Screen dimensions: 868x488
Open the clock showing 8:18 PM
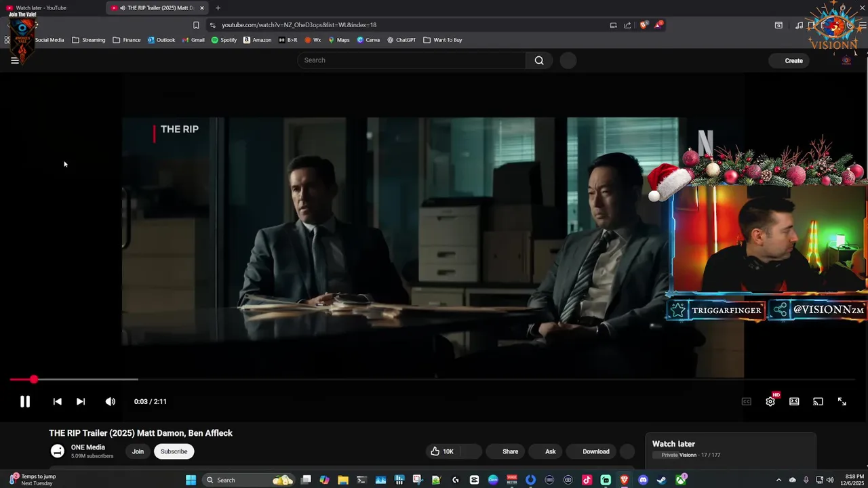click(x=855, y=480)
